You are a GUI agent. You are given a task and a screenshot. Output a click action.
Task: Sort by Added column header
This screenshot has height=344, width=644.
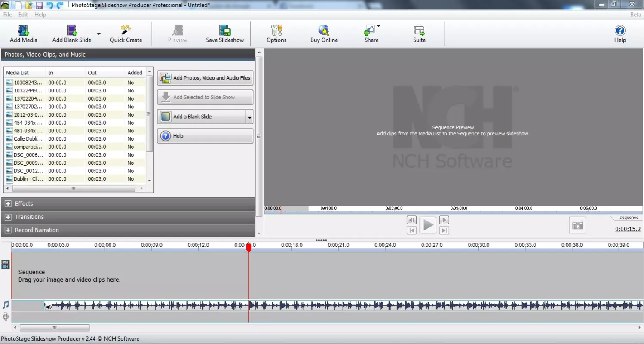pyautogui.click(x=135, y=73)
